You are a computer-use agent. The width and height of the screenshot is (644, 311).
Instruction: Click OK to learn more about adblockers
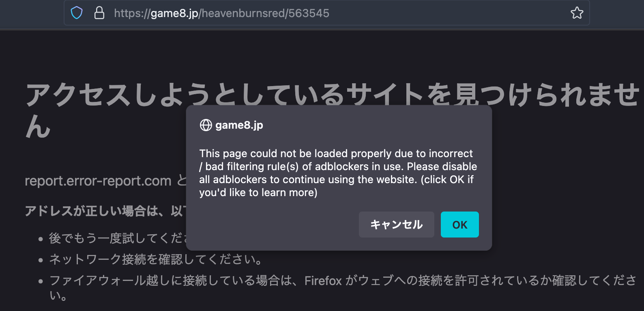[459, 225]
